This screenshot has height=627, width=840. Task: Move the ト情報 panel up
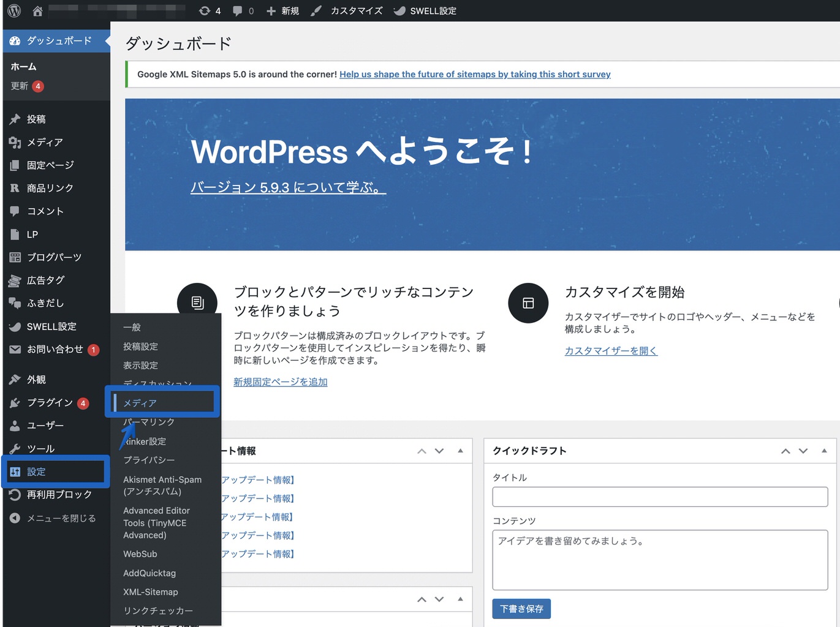pyautogui.click(x=422, y=451)
